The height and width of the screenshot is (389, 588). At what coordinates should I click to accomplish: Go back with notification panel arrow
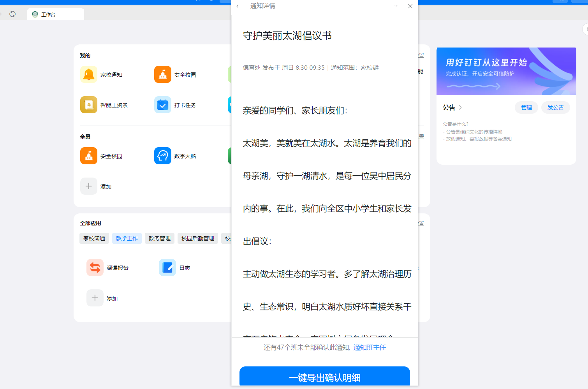(238, 6)
